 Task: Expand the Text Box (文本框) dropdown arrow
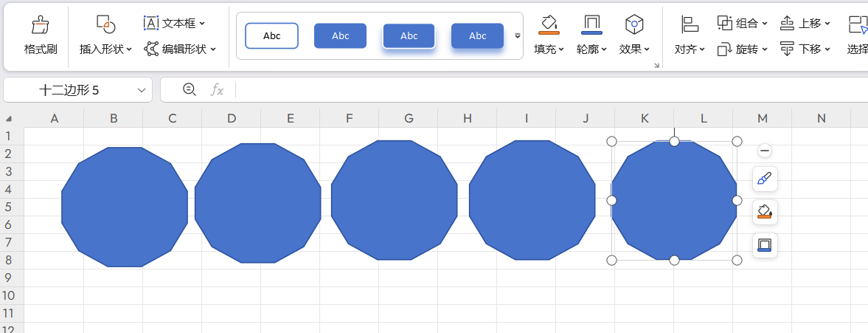click(202, 24)
